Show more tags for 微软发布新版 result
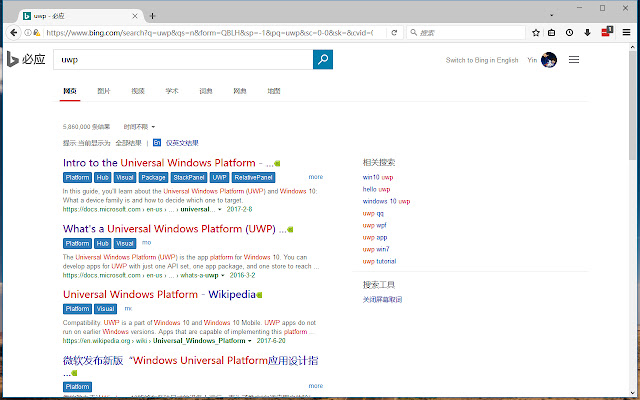This screenshot has height=400, width=640. click(316, 386)
